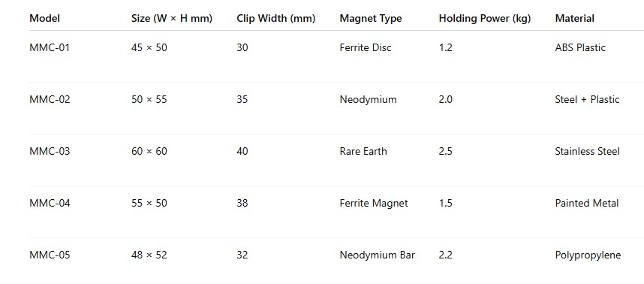The width and height of the screenshot is (644, 284).
Task: Click the 48 × 52 size cell
Action: pyautogui.click(x=149, y=255)
